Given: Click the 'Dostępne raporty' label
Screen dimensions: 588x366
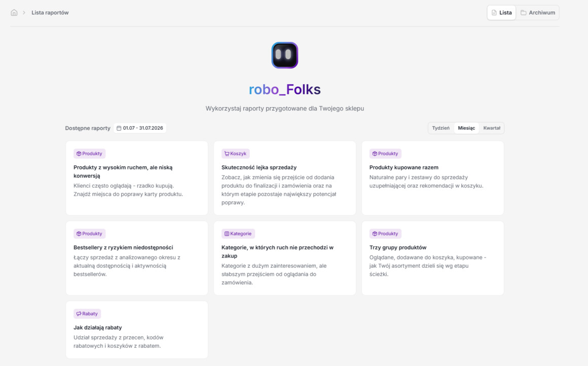Looking at the screenshot, I should coord(88,128).
